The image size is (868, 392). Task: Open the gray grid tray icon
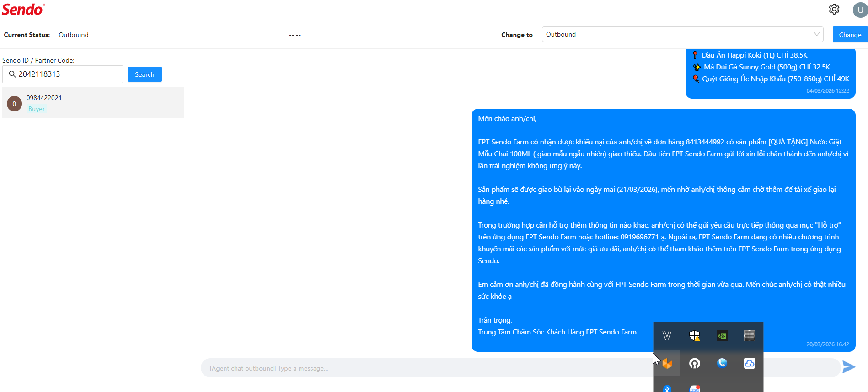point(750,336)
